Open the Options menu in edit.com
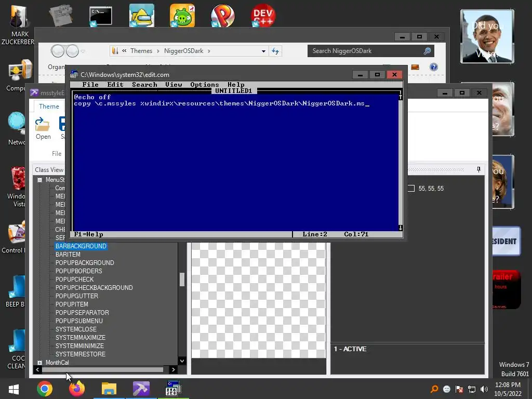532x399 pixels. coord(204,85)
